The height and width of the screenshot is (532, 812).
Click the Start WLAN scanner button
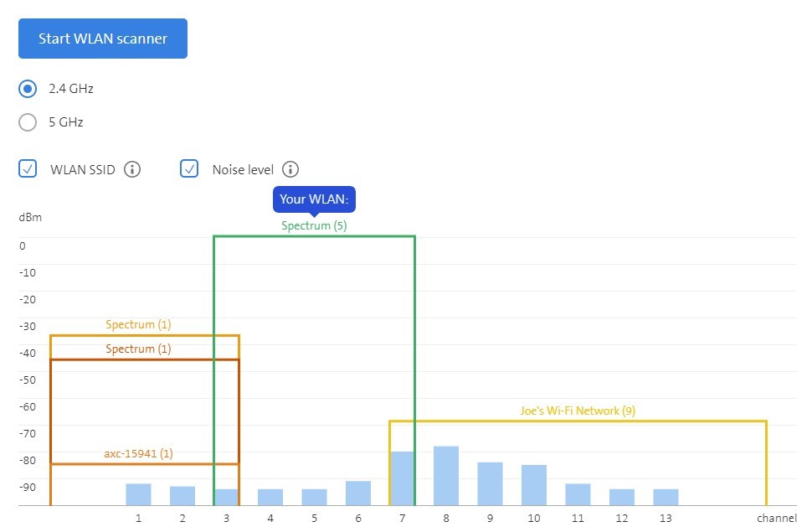pyautogui.click(x=103, y=39)
